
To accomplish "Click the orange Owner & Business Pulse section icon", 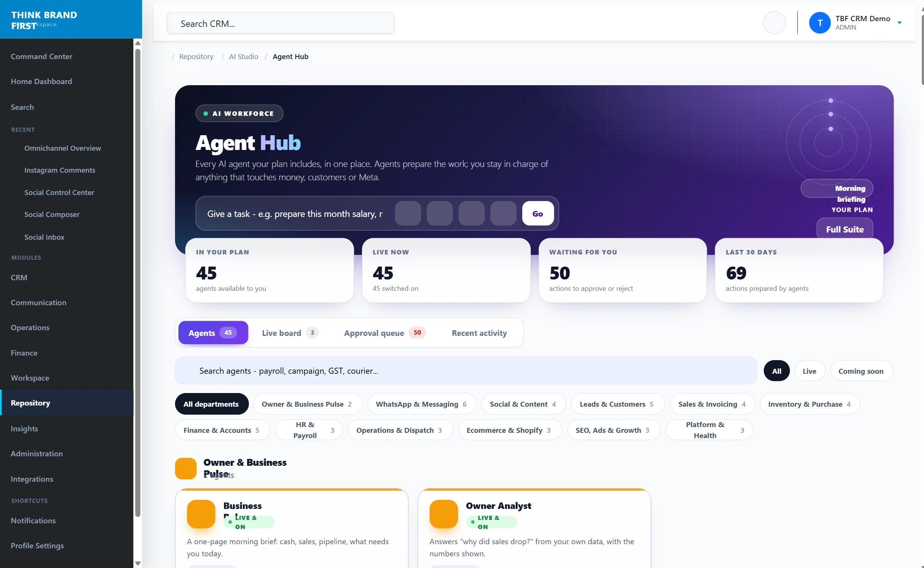I will 186,468.
